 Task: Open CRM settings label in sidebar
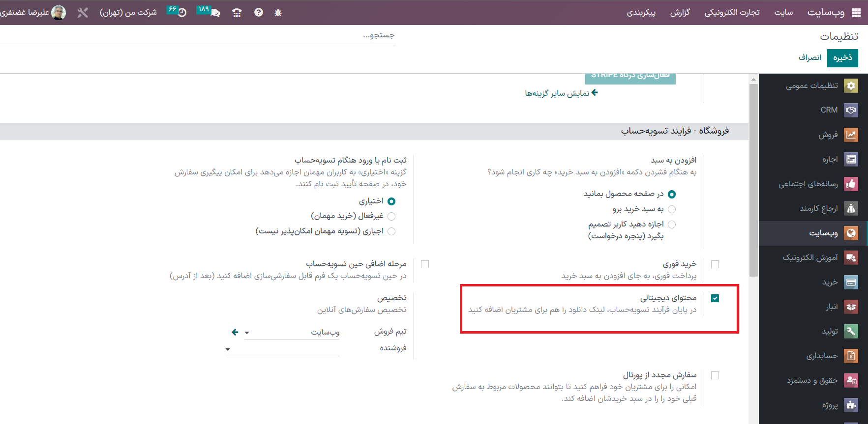tap(829, 110)
